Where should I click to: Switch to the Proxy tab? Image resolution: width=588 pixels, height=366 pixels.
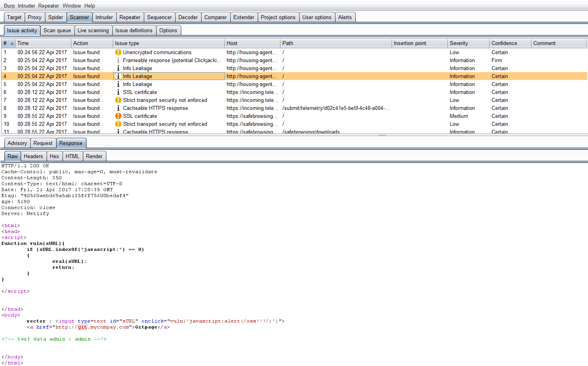(35, 17)
